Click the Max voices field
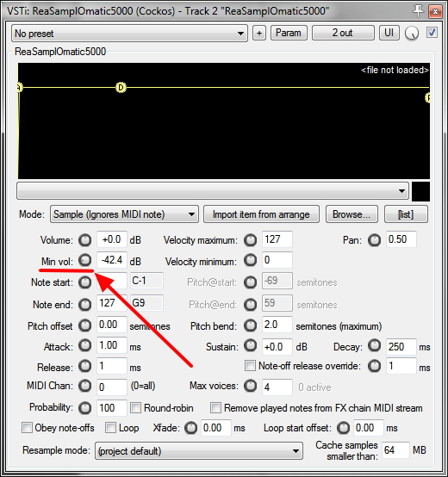448x477 pixels. pos(277,387)
